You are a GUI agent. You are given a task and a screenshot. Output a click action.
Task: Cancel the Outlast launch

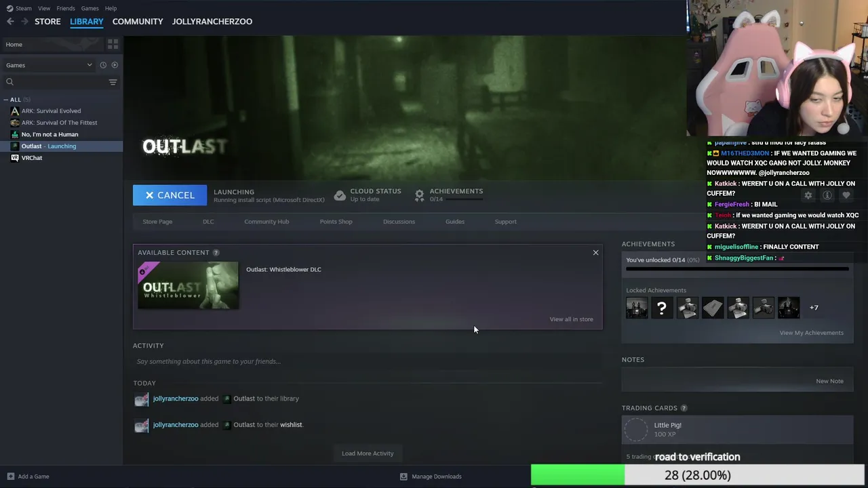[x=170, y=195]
